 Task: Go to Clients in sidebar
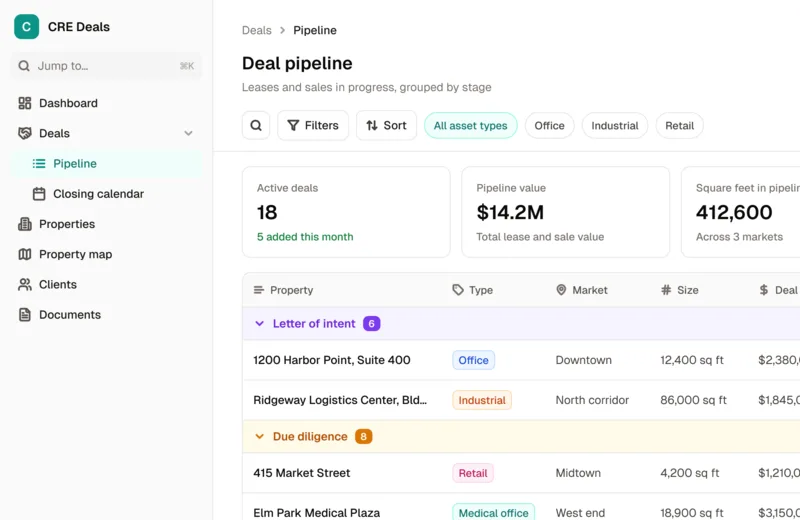pos(106,284)
